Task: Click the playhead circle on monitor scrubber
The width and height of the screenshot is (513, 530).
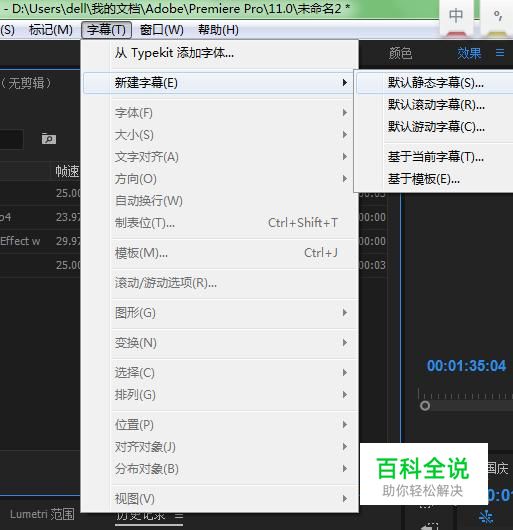Action: pyautogui.click(x=425, y=406)
